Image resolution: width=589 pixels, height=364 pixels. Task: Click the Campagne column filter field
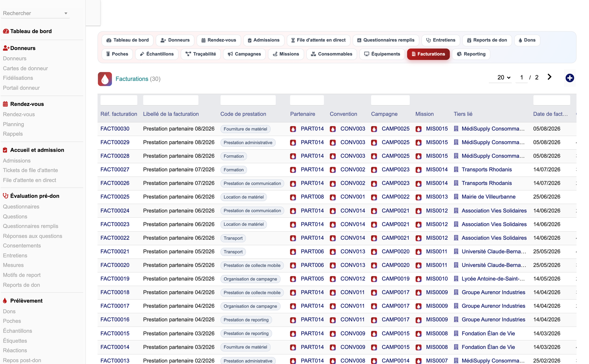(x=390, y=100)
